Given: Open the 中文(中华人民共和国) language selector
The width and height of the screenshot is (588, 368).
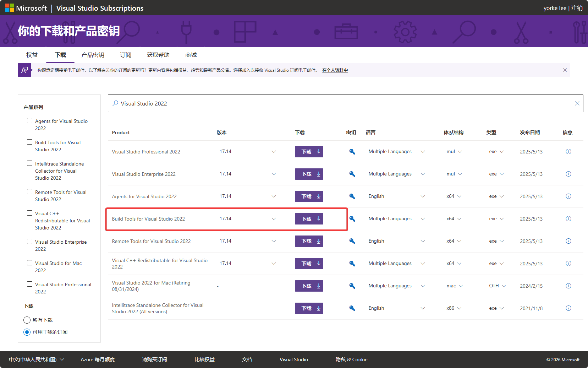Looking at the screenshot, I should [x=37, y=359].
